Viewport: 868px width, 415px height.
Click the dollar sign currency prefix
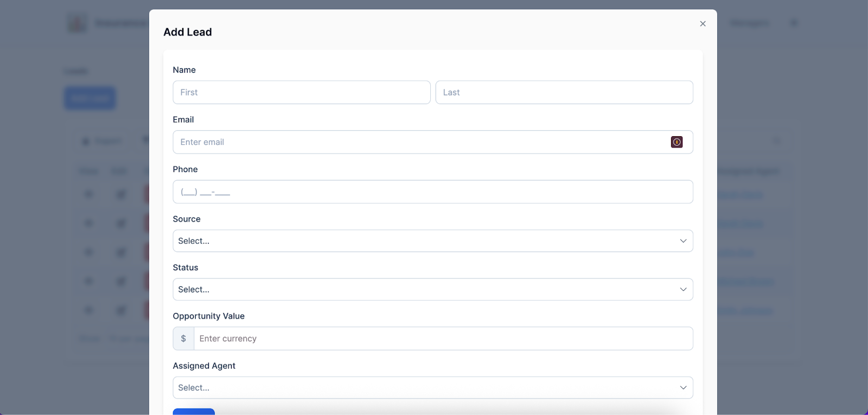click(183, 339)
